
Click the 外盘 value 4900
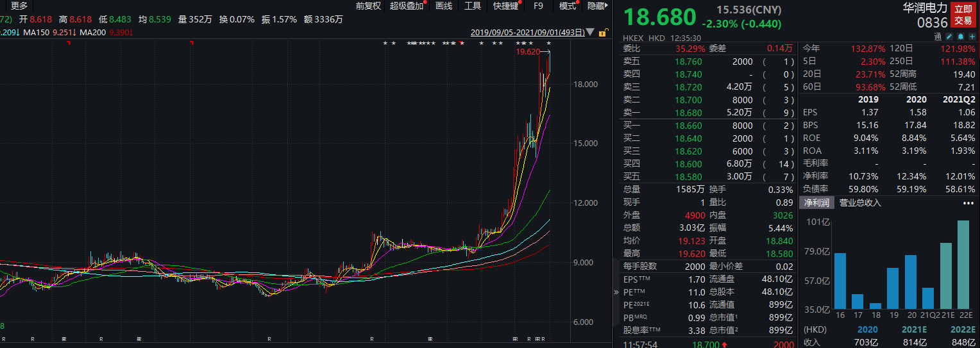click(x=694, y=215)
